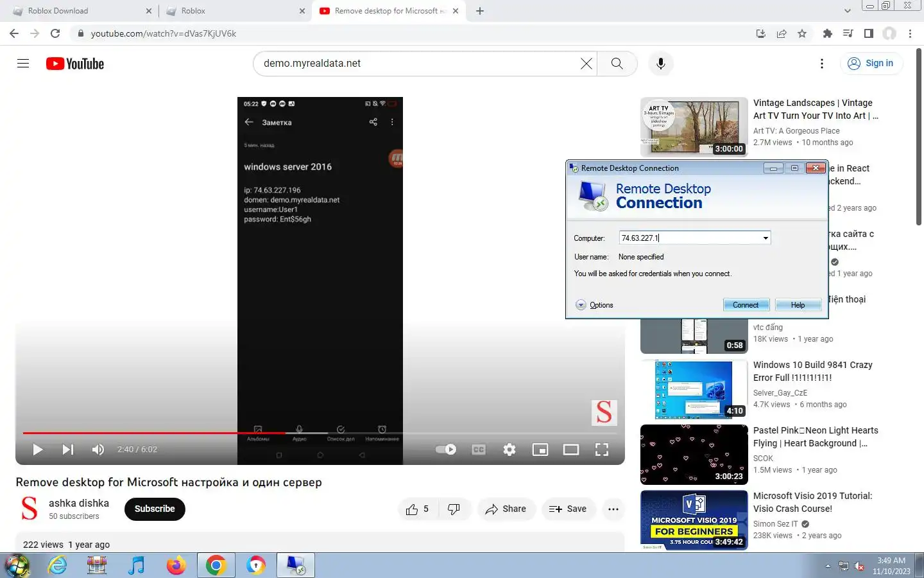The image size is (924, 578).
Task: Open Windows 10 Build 9841 video
Action: pos(813,371)
